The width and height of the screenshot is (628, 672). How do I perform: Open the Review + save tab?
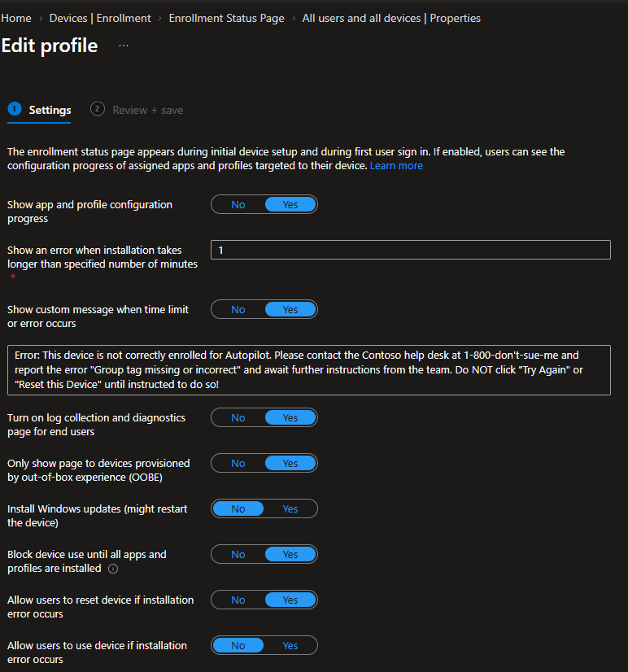point(147,110)
